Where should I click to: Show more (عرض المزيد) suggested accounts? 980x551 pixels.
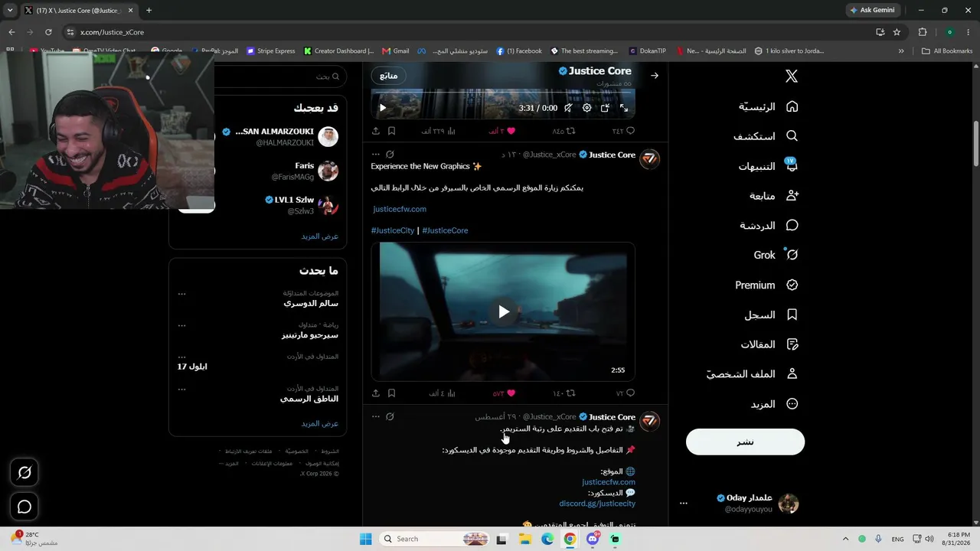click(x=320, y=236)
